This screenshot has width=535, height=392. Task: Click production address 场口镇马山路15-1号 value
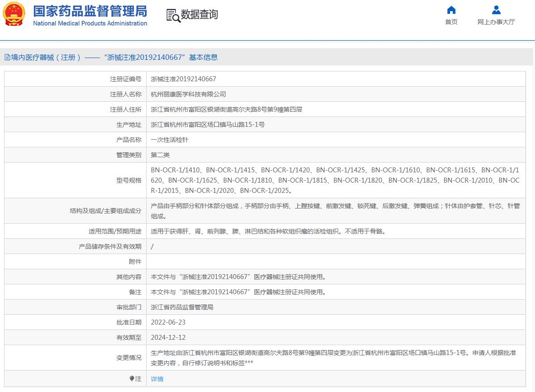[208, 125]
